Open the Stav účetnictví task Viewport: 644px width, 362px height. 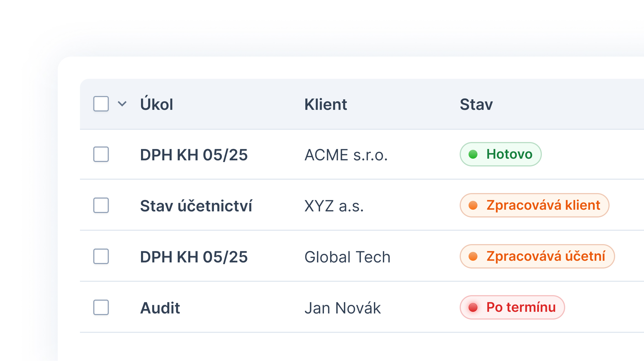click(x=197, y=206)
